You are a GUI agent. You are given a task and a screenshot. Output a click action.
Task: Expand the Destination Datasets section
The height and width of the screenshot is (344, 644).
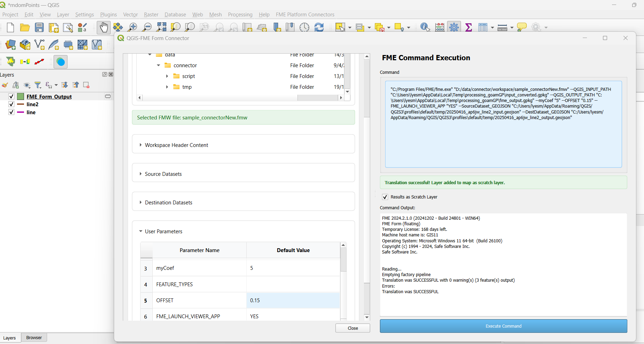tap(141, 202)
